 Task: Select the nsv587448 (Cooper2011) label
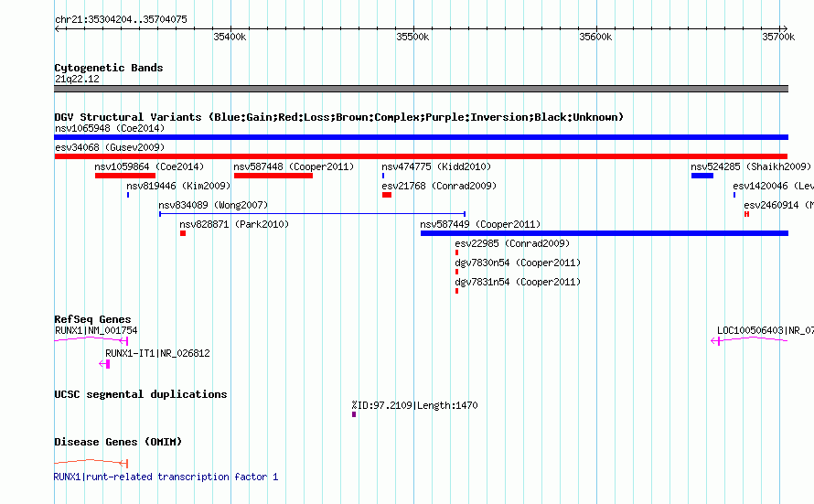coord(294,166)
